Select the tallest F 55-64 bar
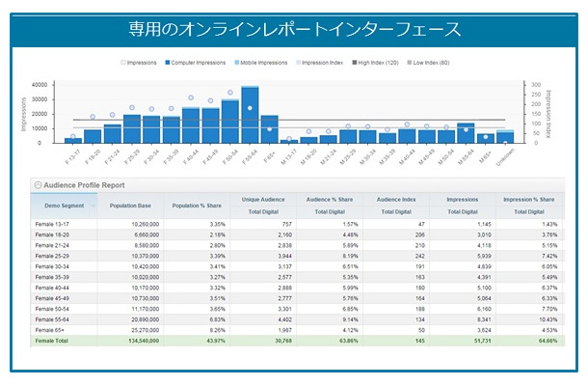The height and width of the screenshot is (386, 588). (250, 115)
